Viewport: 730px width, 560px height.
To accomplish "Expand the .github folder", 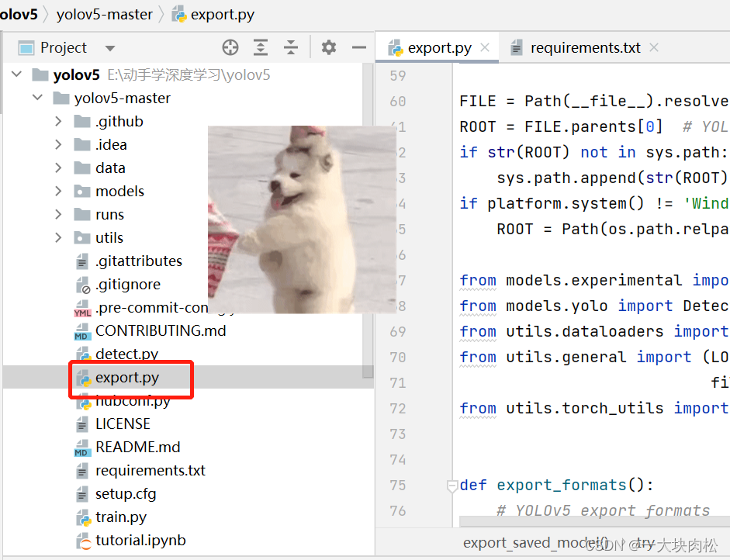I will tap(58, 121).
